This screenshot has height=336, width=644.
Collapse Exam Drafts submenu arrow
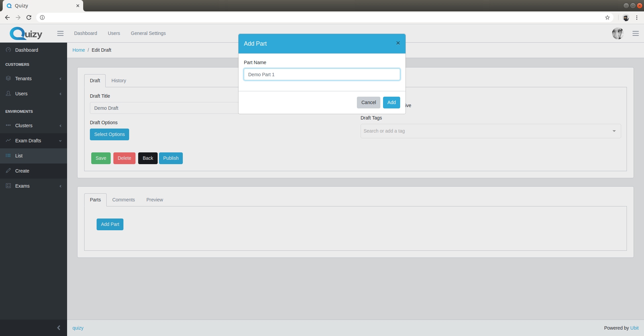(x=60, y=141)
